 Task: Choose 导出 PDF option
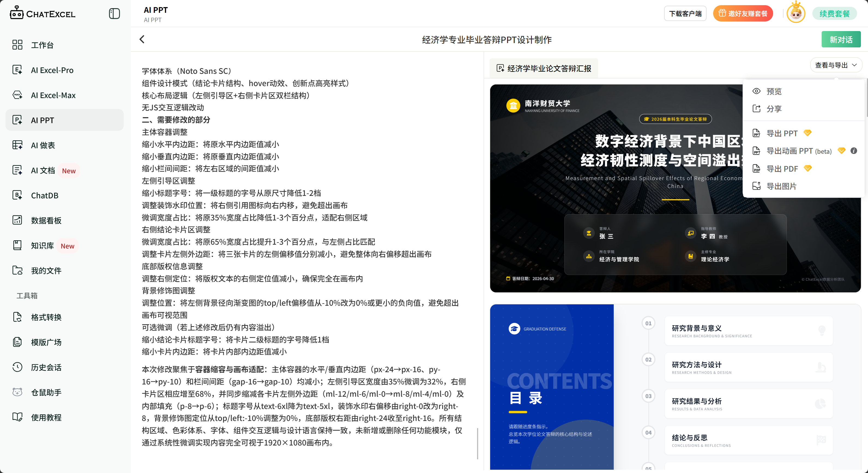[x=803, y=169]
